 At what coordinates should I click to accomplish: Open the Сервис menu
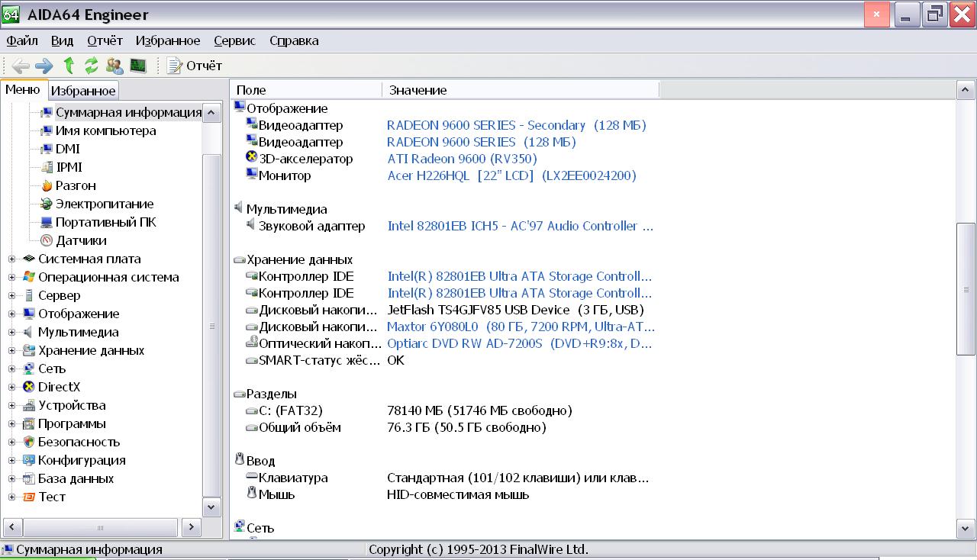coord(235,40)
